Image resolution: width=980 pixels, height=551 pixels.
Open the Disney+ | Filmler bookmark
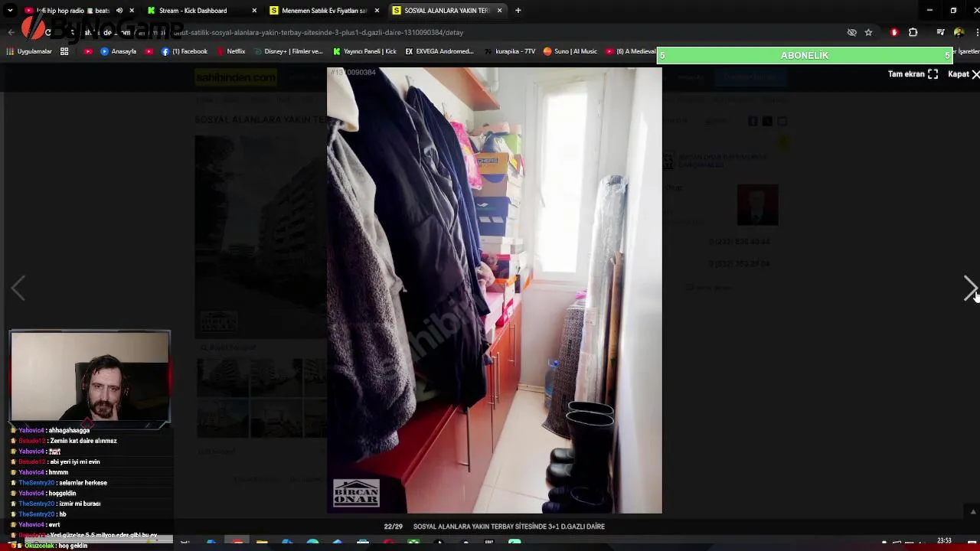[x=288, y=51]
